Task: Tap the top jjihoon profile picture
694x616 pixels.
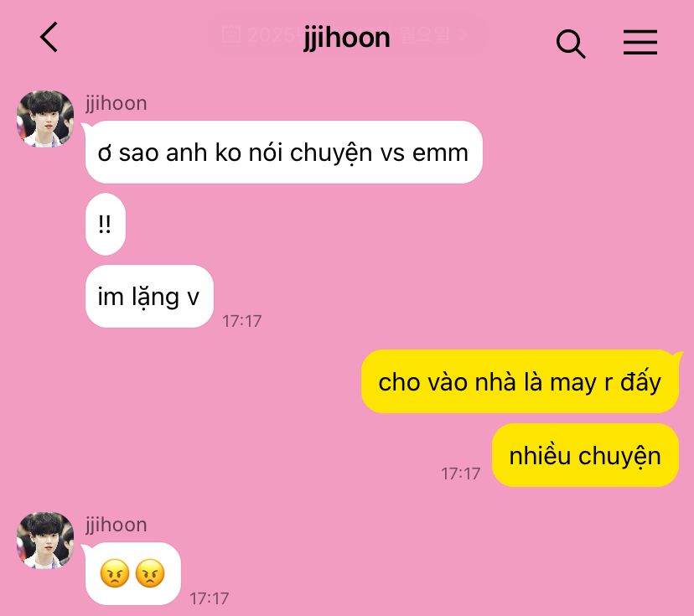Action: (x=45, y=119)
